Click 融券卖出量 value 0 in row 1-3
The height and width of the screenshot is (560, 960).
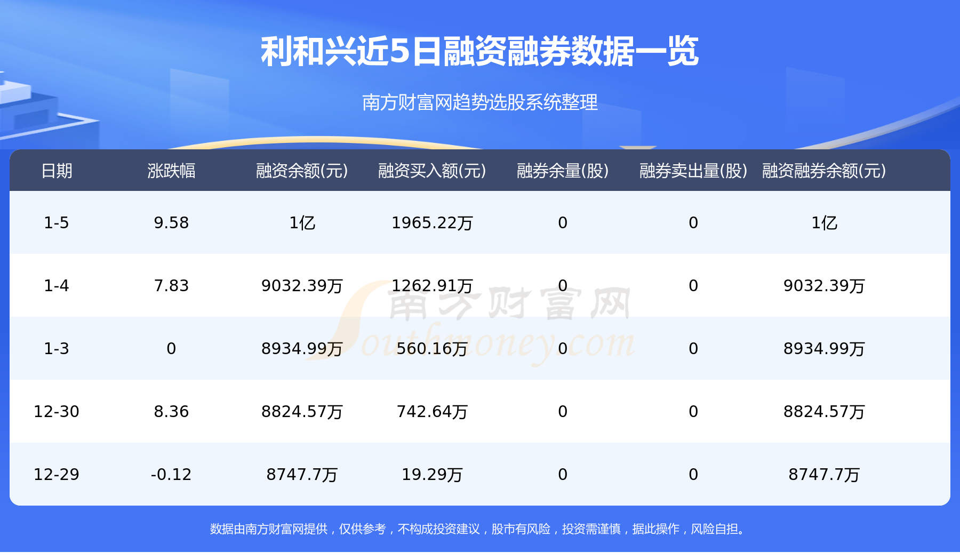click(693, 349)
